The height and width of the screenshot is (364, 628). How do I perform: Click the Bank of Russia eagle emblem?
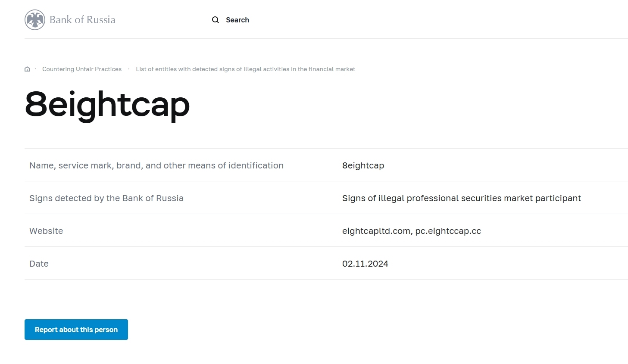tap(35, 20)
